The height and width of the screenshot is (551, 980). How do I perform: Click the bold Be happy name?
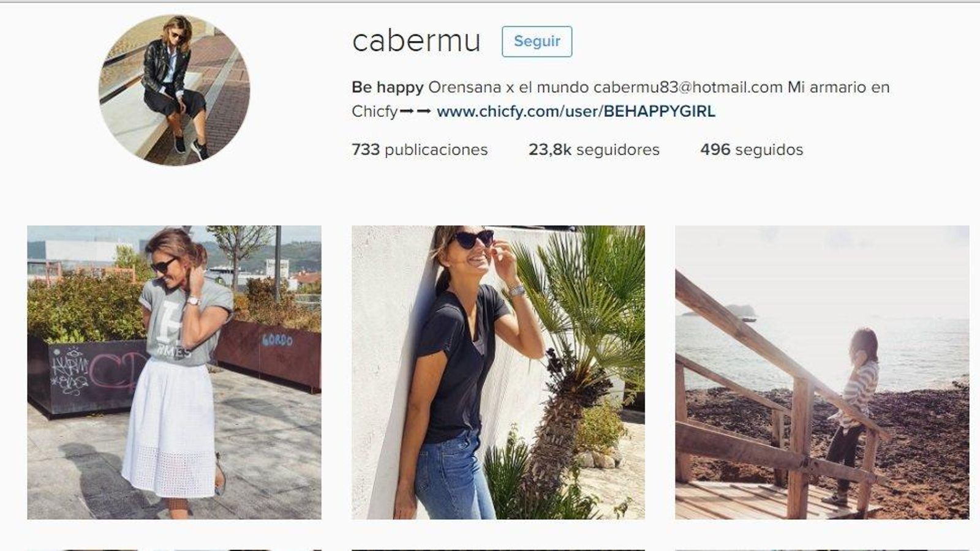click(x=387, y=88)
